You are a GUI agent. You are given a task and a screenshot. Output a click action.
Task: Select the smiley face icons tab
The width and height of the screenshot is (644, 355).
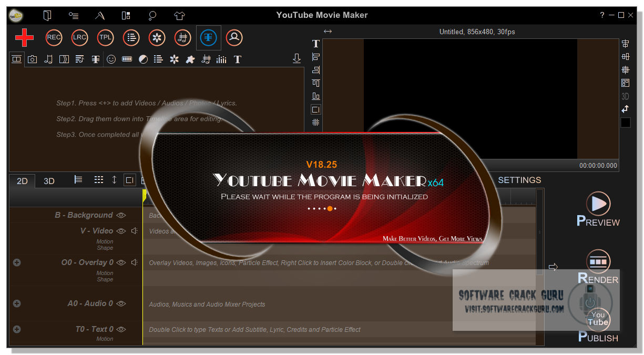pos(111,59)
